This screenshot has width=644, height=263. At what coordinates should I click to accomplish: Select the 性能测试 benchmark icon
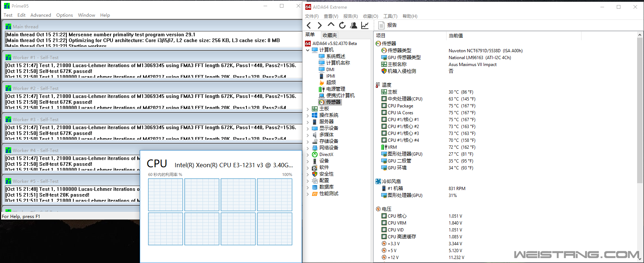pos(315,193)
